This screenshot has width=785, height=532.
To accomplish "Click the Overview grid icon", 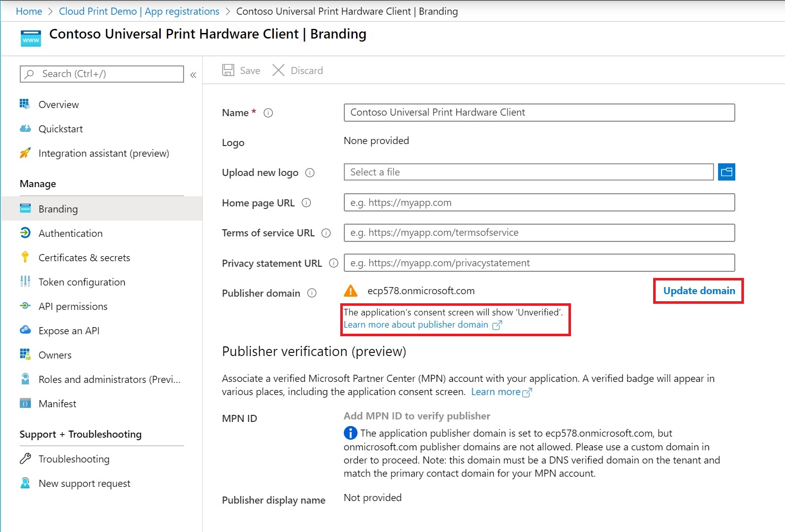I will point(25,104).
